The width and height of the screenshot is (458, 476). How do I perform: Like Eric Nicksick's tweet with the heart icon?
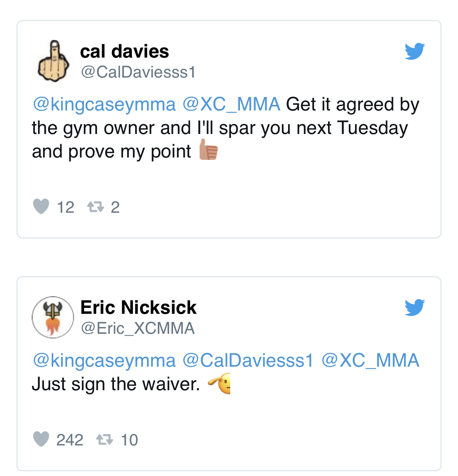[41, 439]
